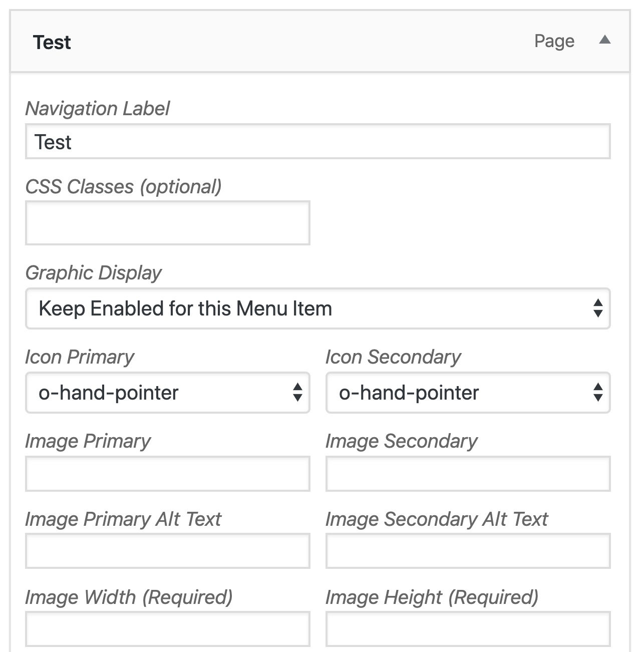The height and width of the screenshot is (652, 644).
Task: Click the Graphic Display caption text
Action: 94,273
